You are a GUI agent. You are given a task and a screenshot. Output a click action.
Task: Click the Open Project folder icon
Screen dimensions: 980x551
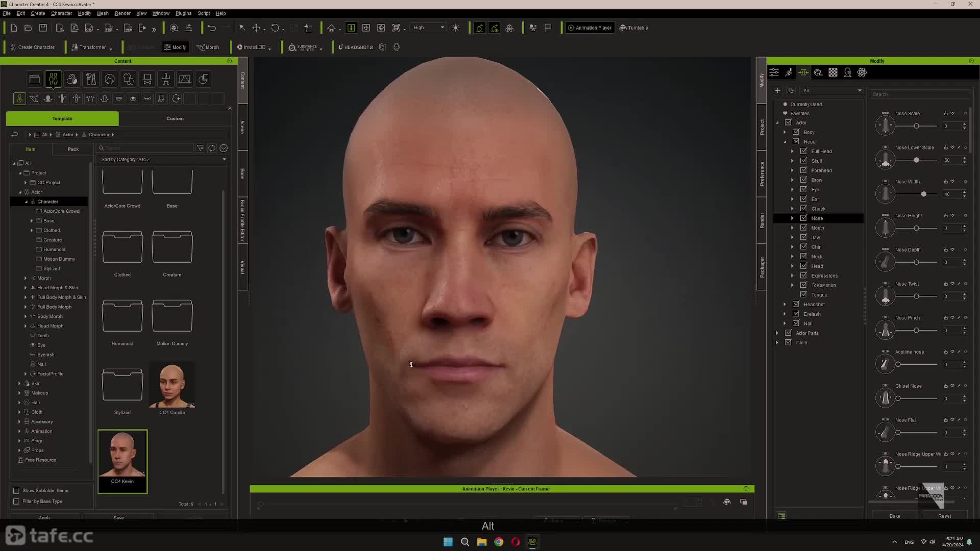pyautogui.click(x=29, y=28)
